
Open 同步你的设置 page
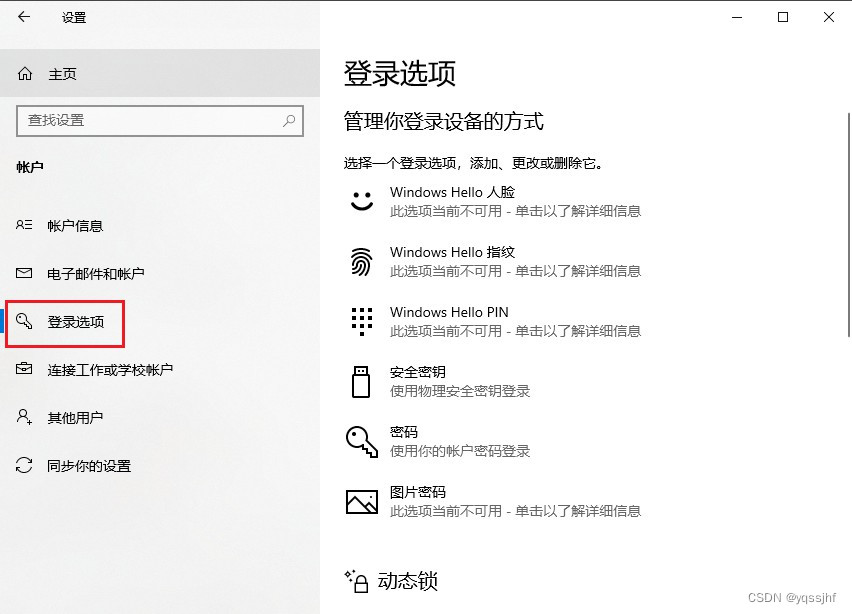[x=160, y=465]
